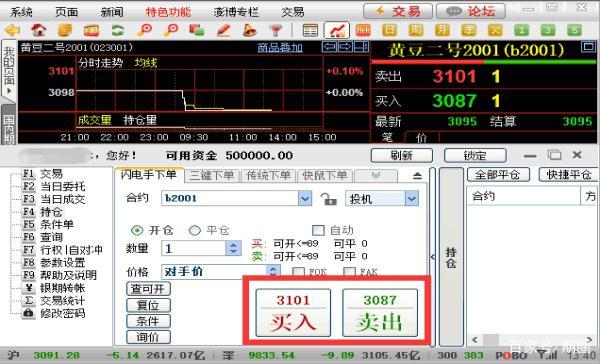
Task: Open the 价格 对手价 dropdown
Action: pyautogui.click(x=273, y=271)
